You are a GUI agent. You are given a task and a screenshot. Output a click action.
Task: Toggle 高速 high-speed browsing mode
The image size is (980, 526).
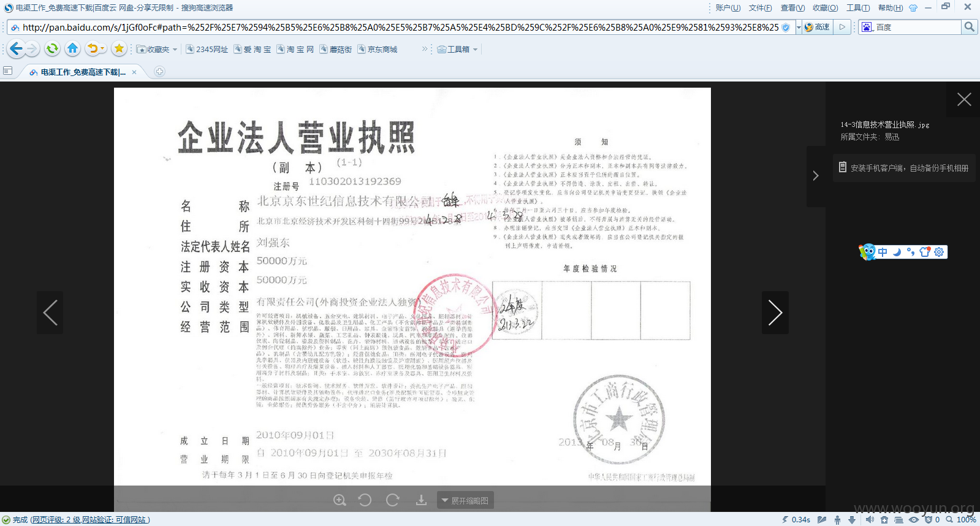817,27
